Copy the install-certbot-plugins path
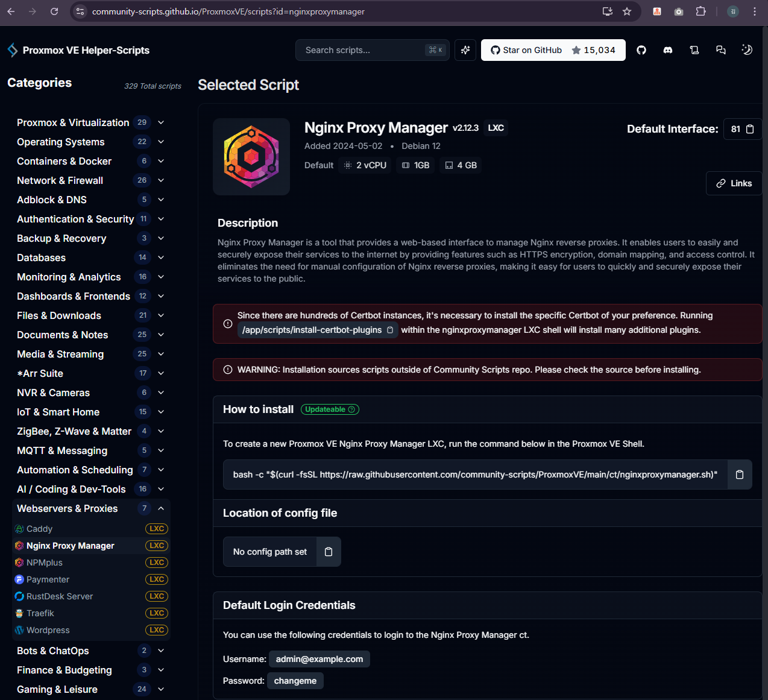Viewport: 768px width, 700px height. [390, 330]
